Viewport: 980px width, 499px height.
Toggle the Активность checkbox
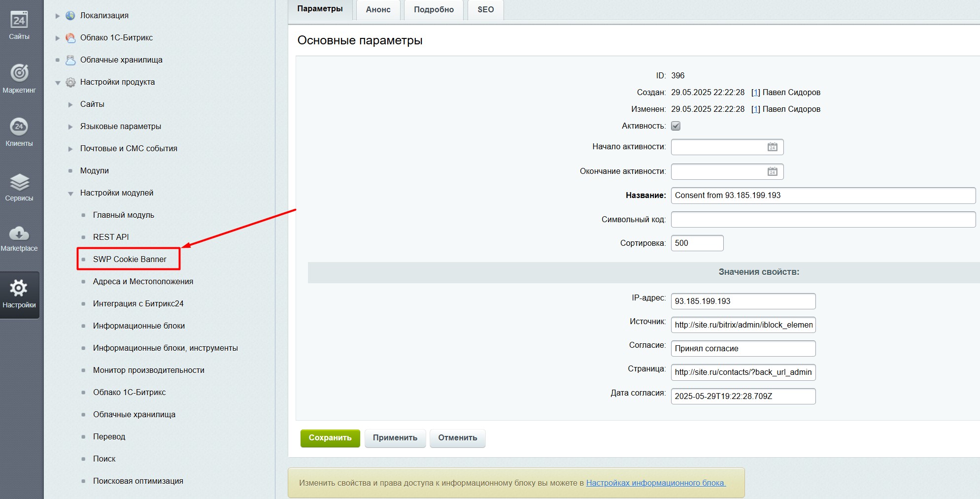[x=676, y=126]
